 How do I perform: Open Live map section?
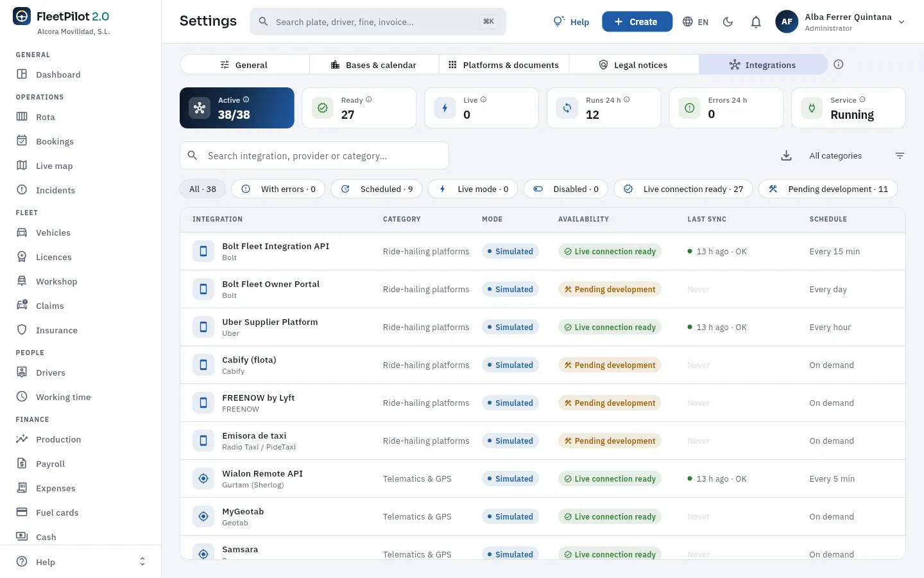pos(80,166)
